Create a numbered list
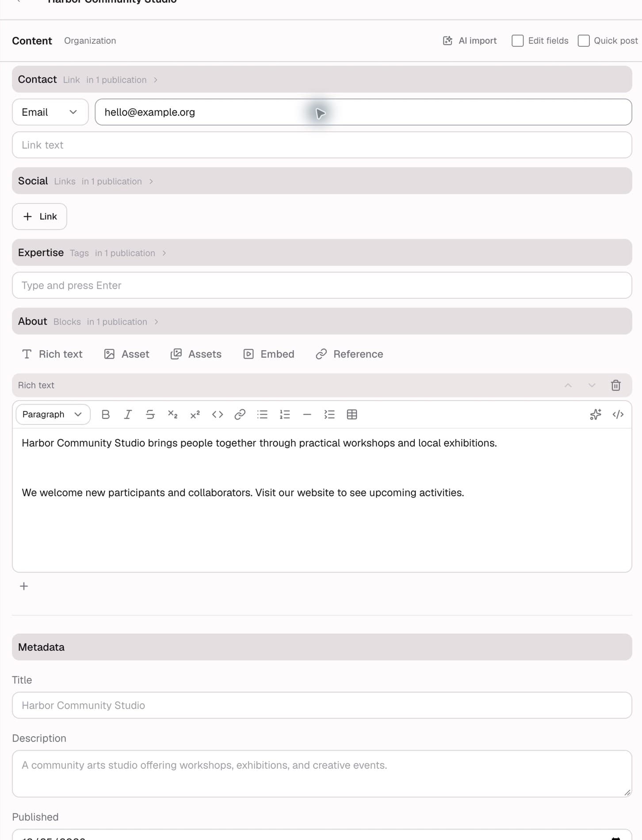 tap(285, 414)
